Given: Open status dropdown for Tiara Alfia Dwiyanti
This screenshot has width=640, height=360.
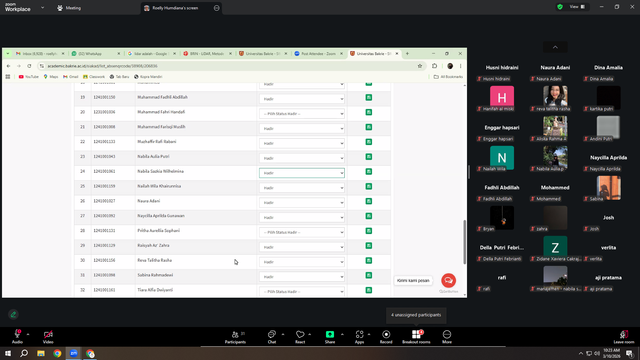Looking at the screenshot, I should [302, 291].
